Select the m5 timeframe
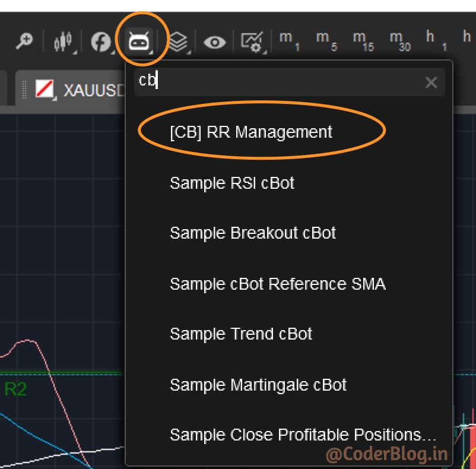Screen dimensions: 476x469 click(x=326, y=40)
